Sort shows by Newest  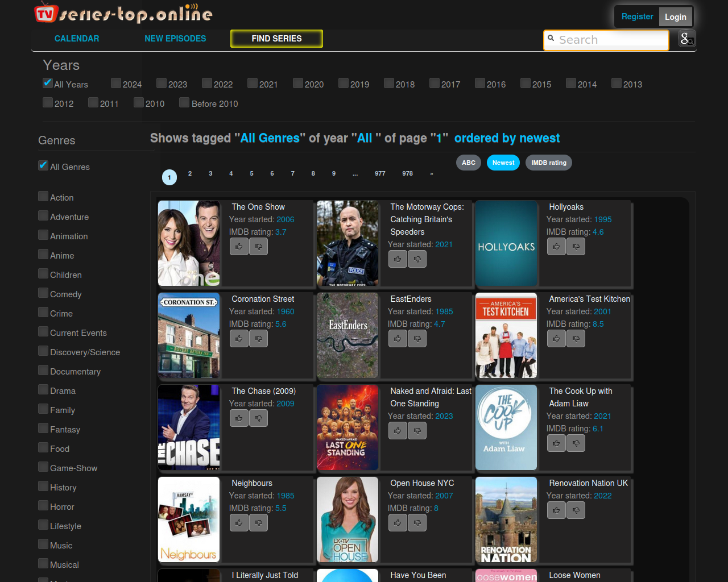click(503, 163)
